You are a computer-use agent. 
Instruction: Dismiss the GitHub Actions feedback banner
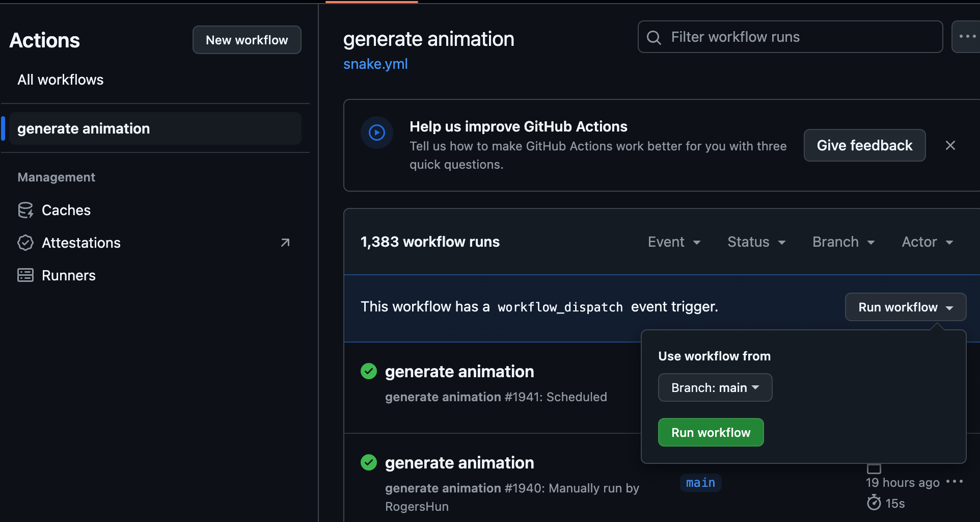point(950,145)
